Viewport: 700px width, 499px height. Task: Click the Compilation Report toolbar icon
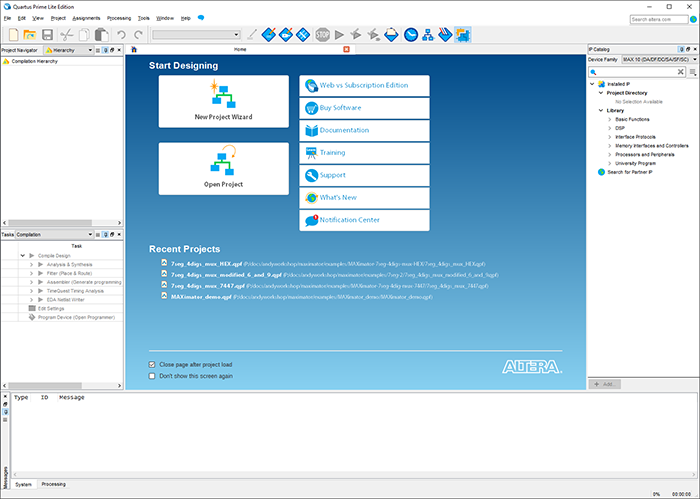[x=391, y=34]
